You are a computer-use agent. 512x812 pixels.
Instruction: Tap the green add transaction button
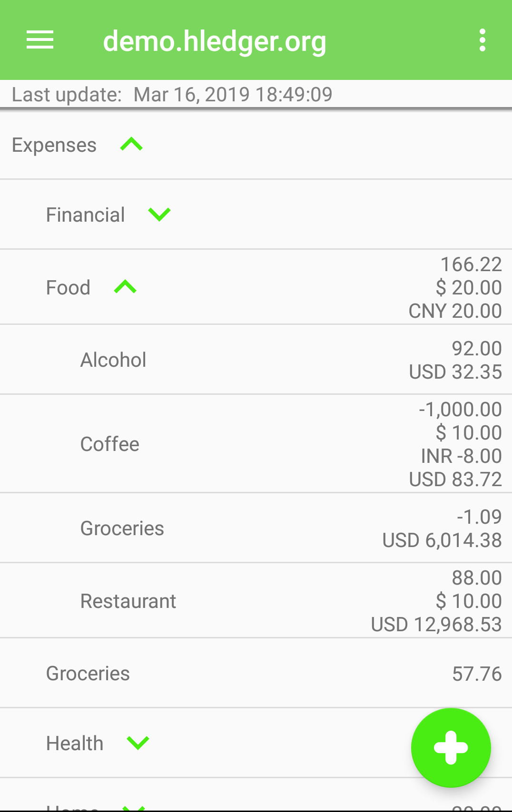(x=451, y=747)
